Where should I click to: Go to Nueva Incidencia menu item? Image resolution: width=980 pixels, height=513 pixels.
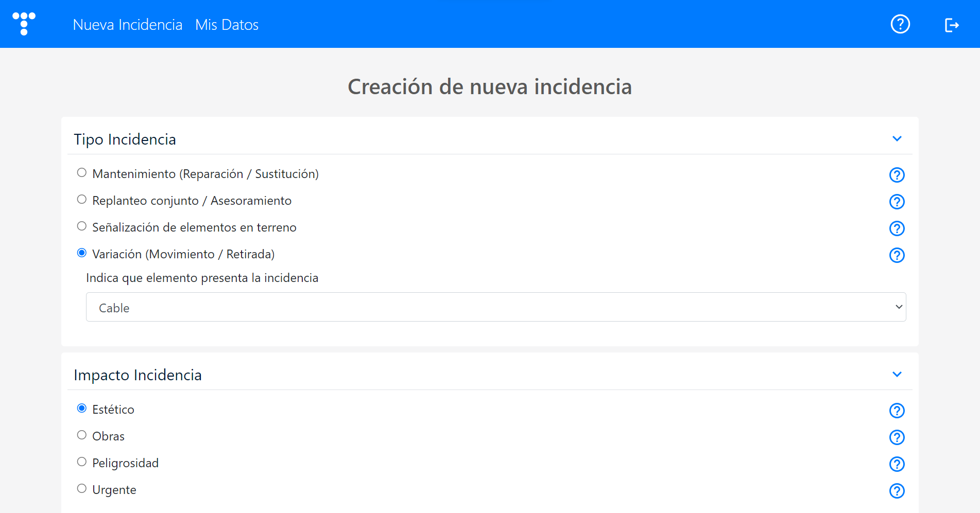click(x=128, y=25)
